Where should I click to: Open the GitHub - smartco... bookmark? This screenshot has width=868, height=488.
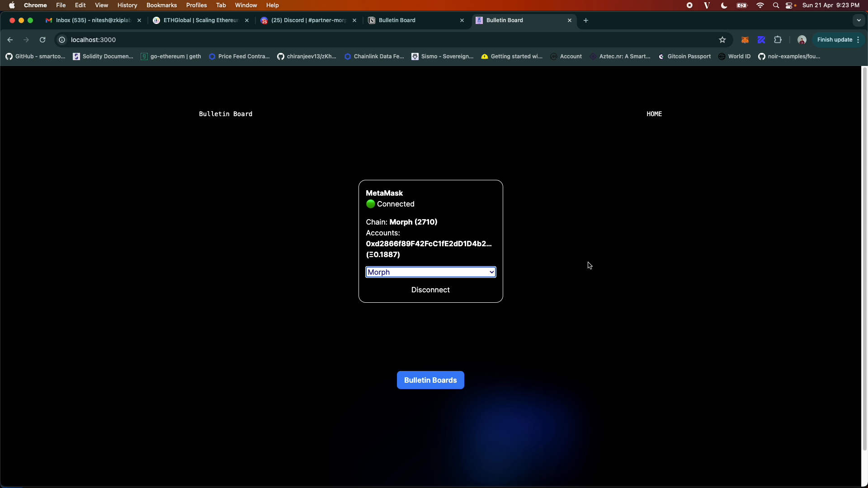click(35, 56)
